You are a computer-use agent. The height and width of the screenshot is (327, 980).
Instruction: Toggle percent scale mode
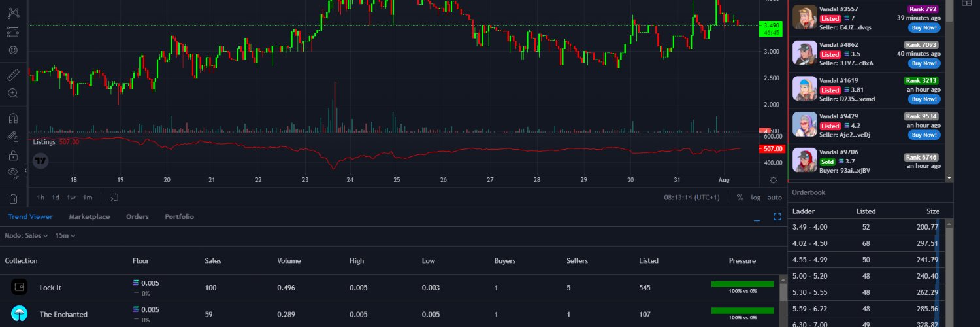point(740,197)
